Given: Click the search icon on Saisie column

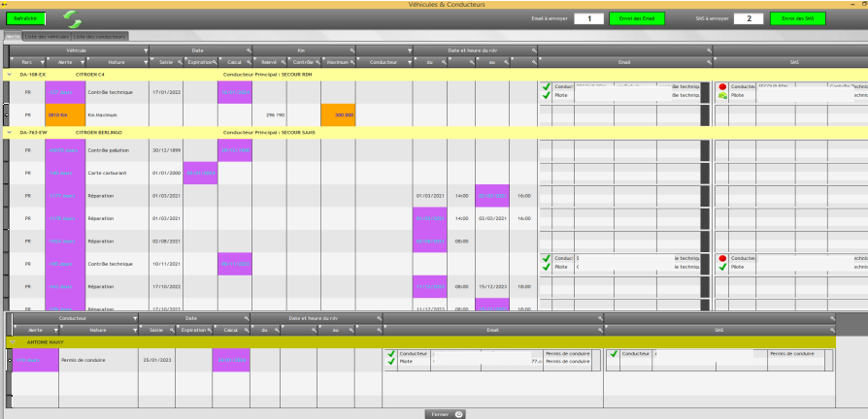Looking at the screenshot, I should point(179,62).
